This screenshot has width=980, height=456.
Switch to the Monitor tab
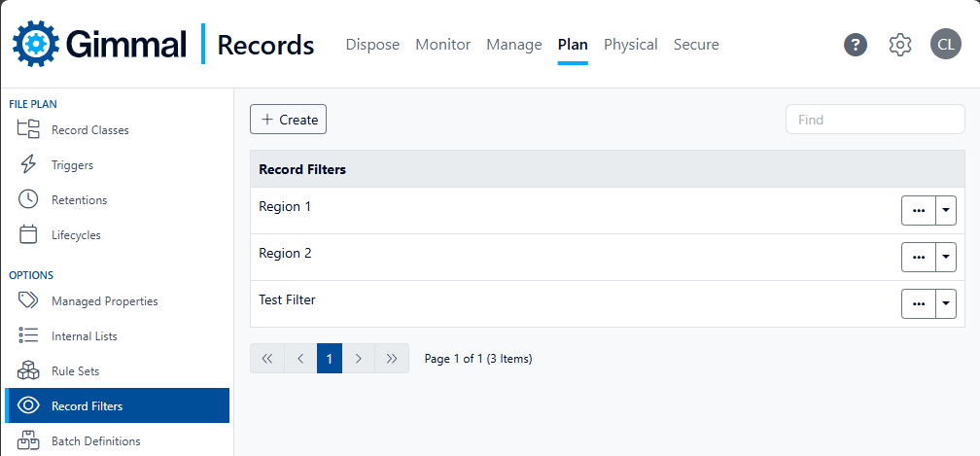[442, 45]
